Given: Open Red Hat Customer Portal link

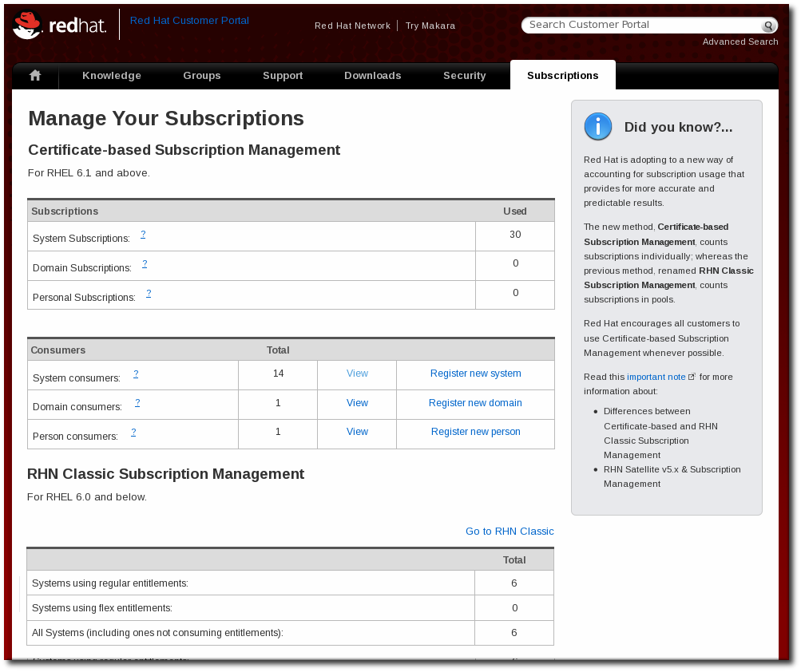Looking at the screenshot, I should pyautogui.click(x=189, y=21).
